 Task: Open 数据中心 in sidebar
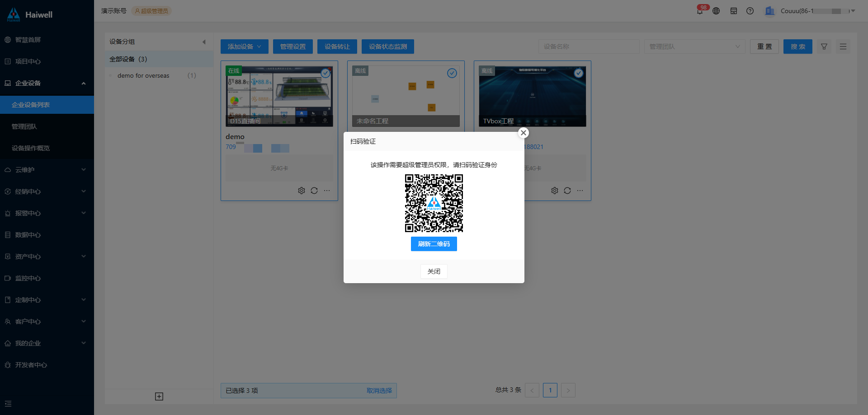point(47,235)
